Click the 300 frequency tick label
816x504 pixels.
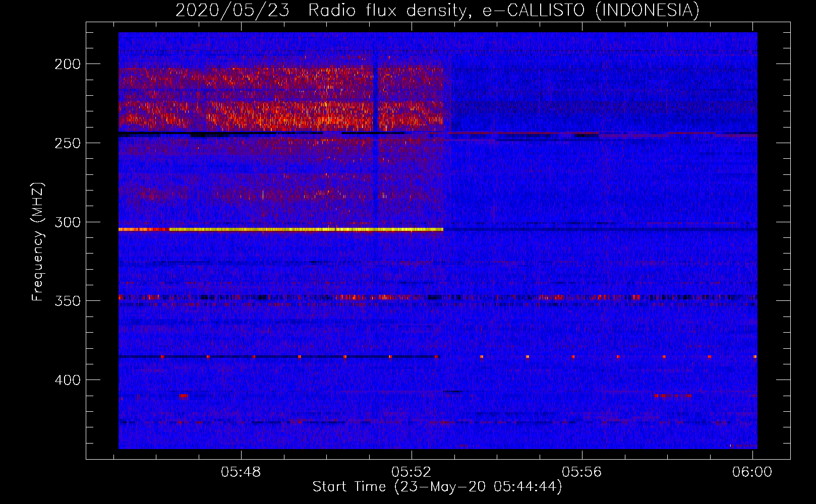pyautogui.click(x=68, y=222)
